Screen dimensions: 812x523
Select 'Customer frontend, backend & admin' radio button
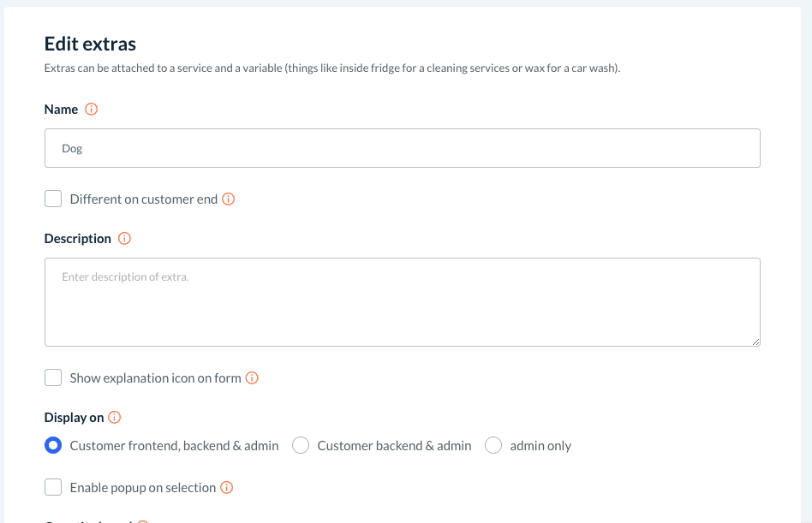53,445
